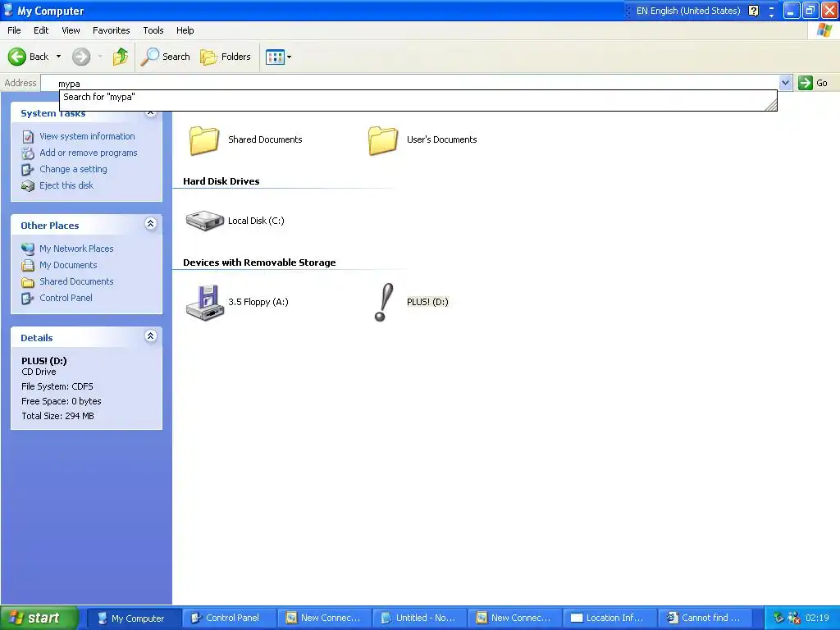Open the File menu
This screenshot has height=630, width=840.
pos(15,30)
